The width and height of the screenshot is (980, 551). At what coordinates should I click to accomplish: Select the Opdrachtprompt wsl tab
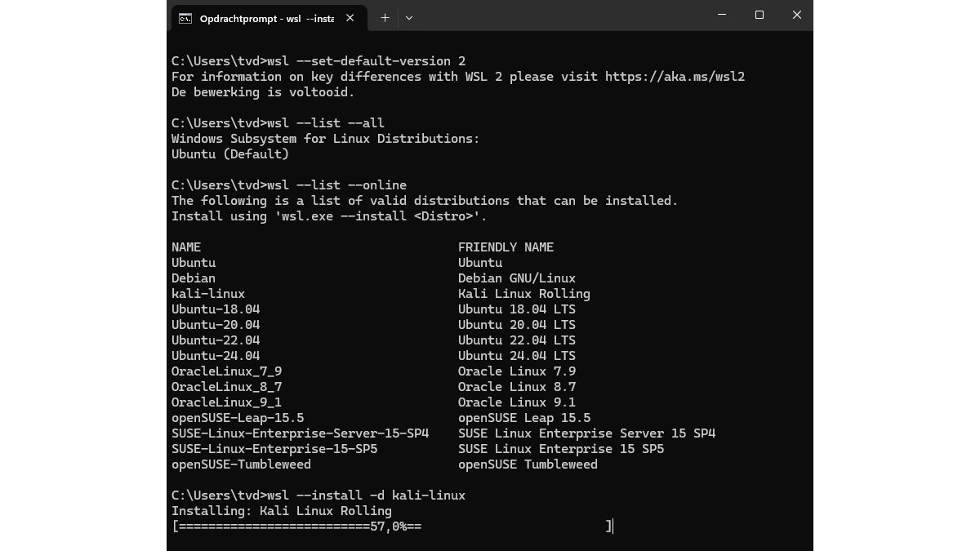coord(266,18)
